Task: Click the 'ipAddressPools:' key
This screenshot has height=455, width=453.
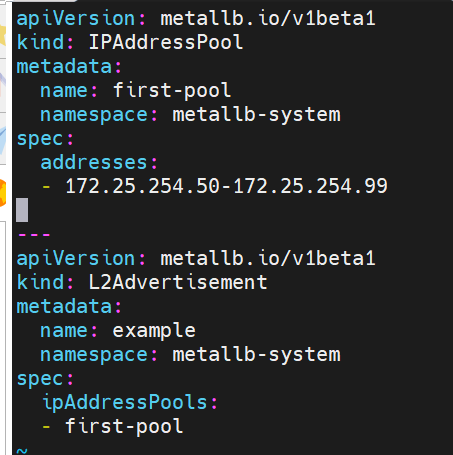Action: 130,402
